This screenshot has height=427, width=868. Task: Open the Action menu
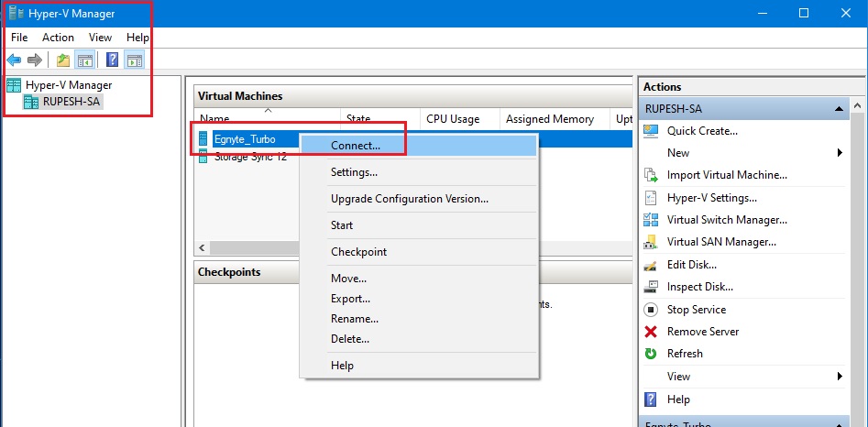[58, 38]
